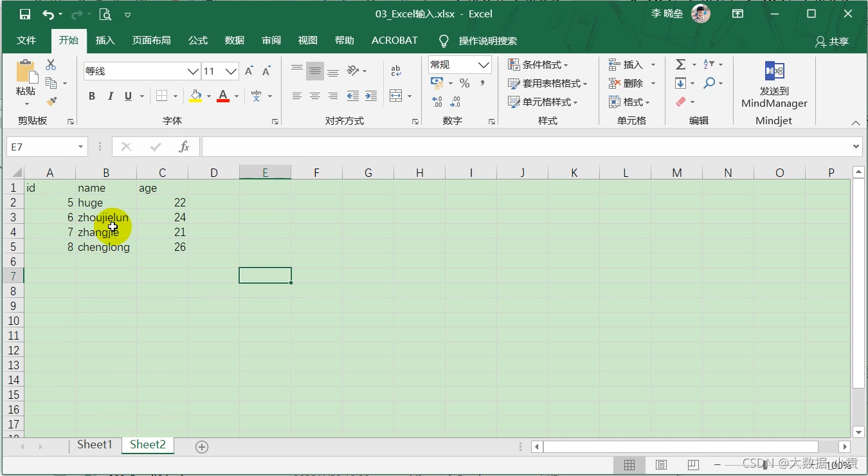Toggle Align Right for cell text
The width and height of the screenshot is (868, 476).
[x=333, y=96]
